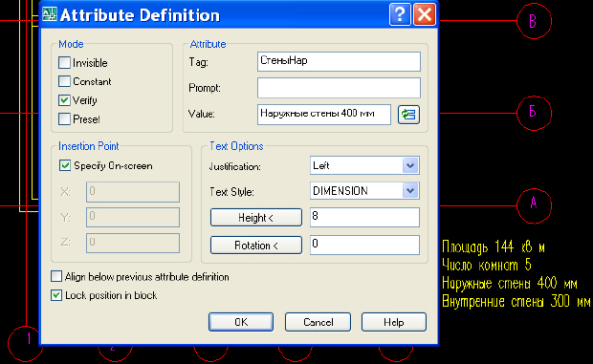The image size is (593, 364).
Task: Click the Cancel button
Action: click(318, 322)
